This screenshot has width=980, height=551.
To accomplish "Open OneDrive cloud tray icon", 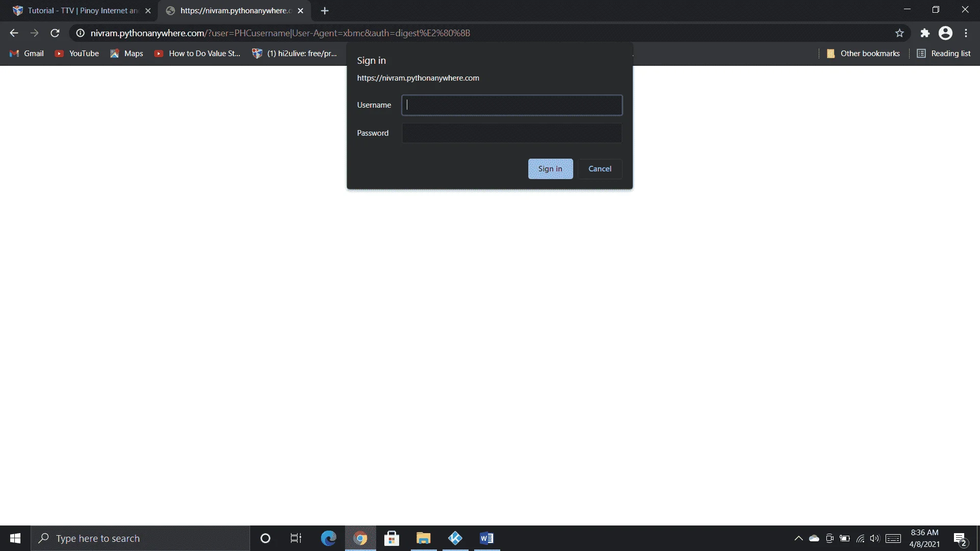I will point(814,538).
